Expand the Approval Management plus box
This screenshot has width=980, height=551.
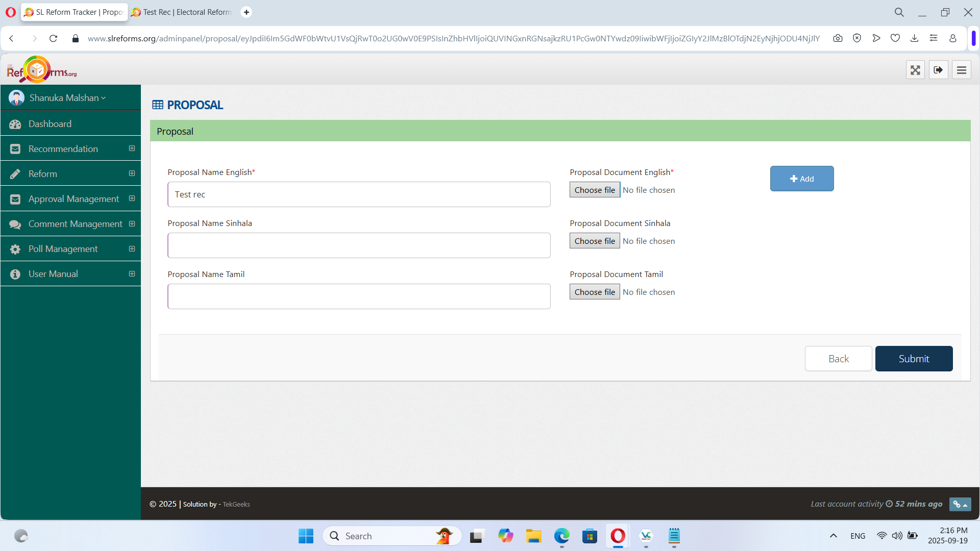[x=132, y=198]
